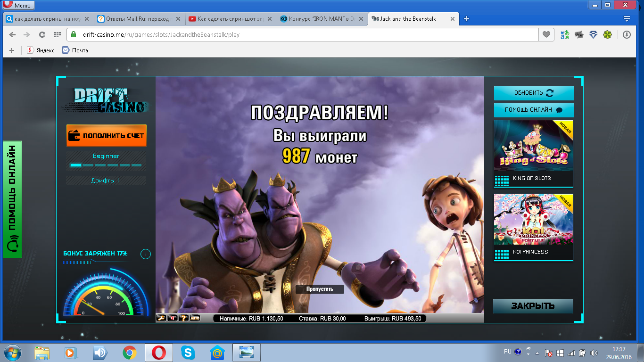Open translator extension icon
644x362 pixels.
564,34
